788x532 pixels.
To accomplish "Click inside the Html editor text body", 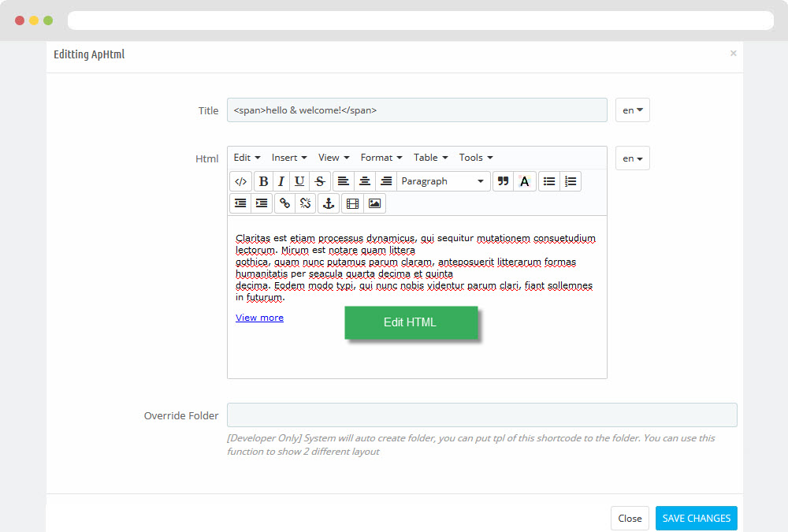I will coord(417,296).
